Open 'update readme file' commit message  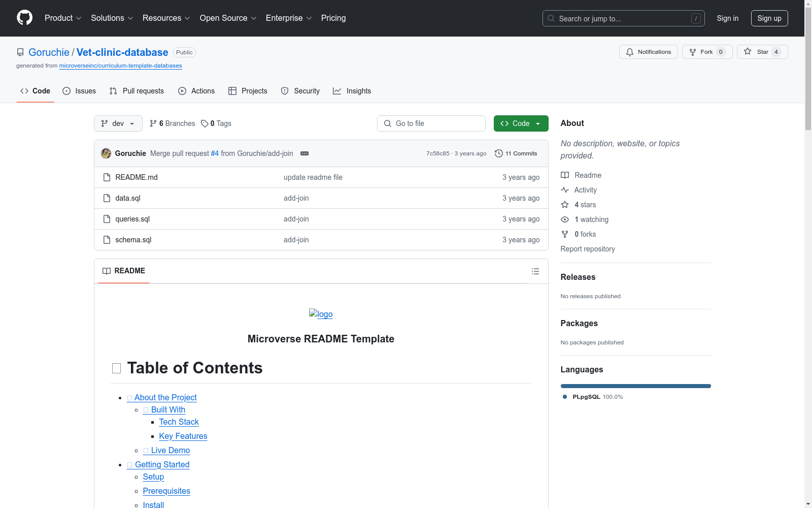click(x=313, y=177)
